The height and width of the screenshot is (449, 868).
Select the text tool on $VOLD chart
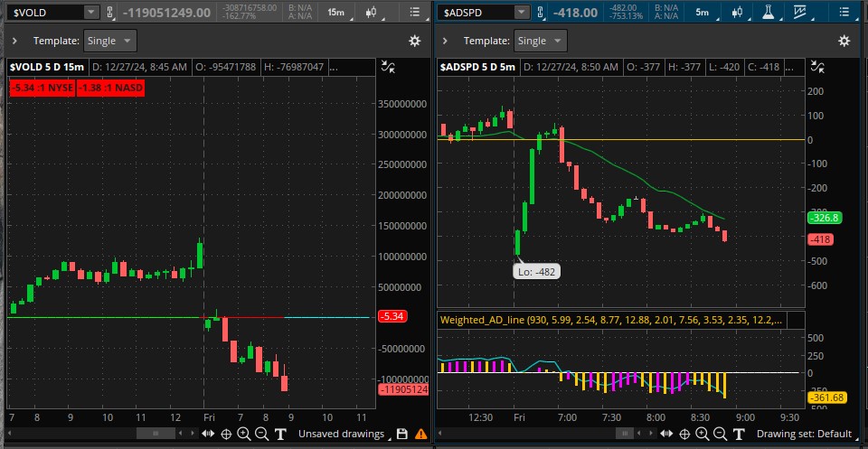(280, 434)
